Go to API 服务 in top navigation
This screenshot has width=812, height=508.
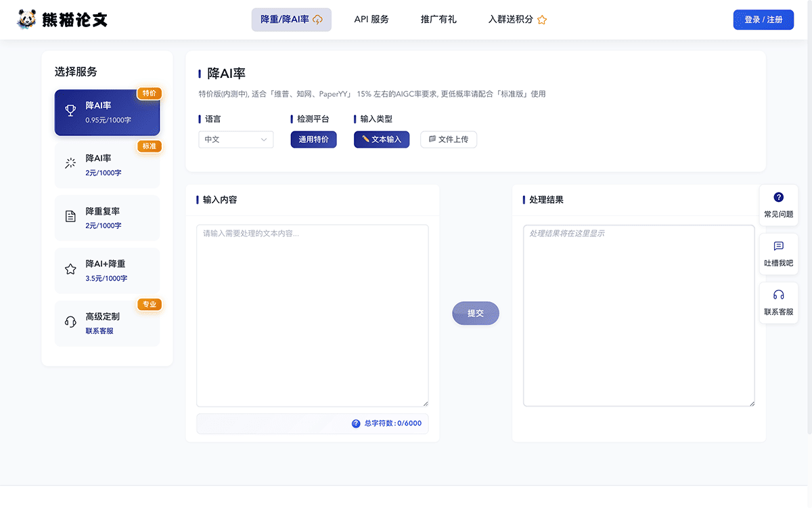(x=371, y=20)
